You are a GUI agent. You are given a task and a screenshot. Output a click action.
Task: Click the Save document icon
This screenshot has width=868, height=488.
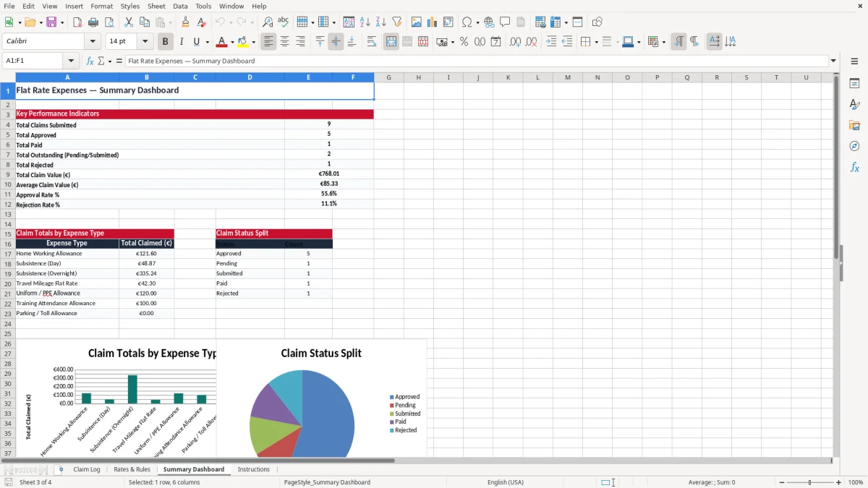(51, 22)
